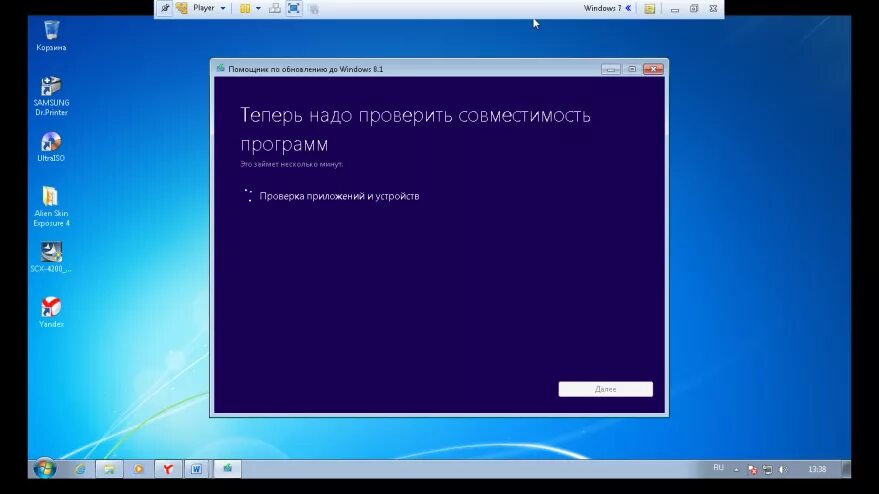Image resolution: width=879 pixels, height=494 pixels.
Task: Open Microsoft Word from the taskbar
Action: click(196, 469)
